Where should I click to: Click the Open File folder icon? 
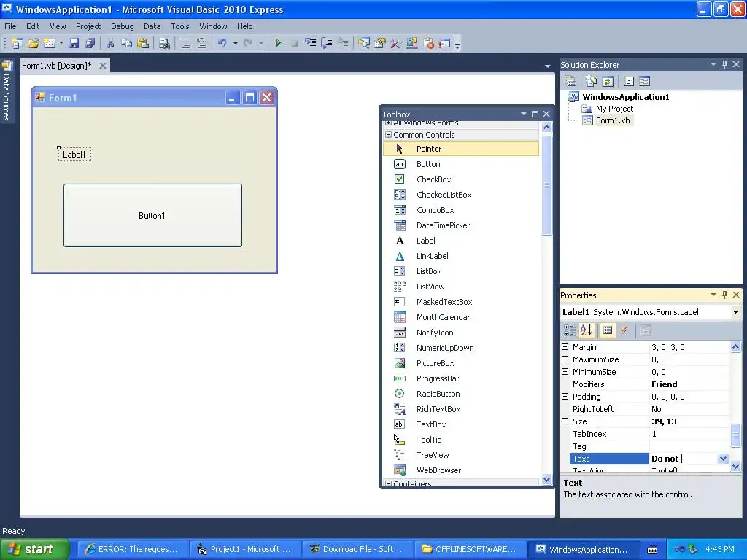[x=34, y=43]
